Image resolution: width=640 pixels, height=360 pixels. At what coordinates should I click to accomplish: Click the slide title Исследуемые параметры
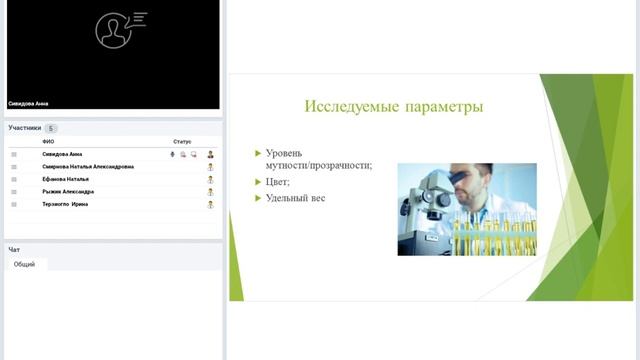click(x=393, y=107)
